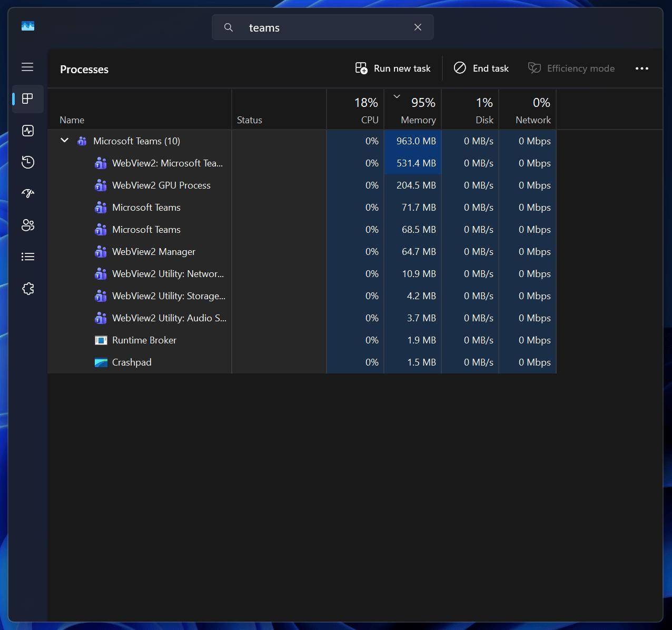Image resolution: width=672 pixels, height=630 pixels.
Task: Open the Details page icon
Action: (28, 257)
